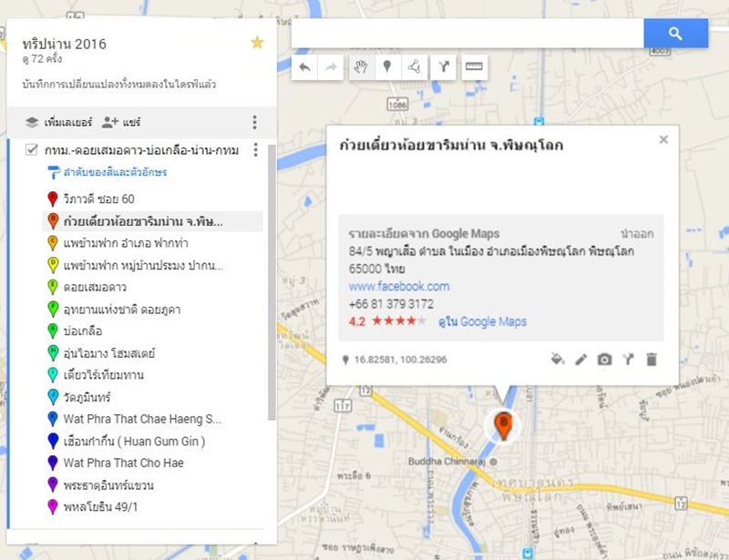Click 4.2 star rating in popup
The image size is (729, 560).
pos(386,321)
